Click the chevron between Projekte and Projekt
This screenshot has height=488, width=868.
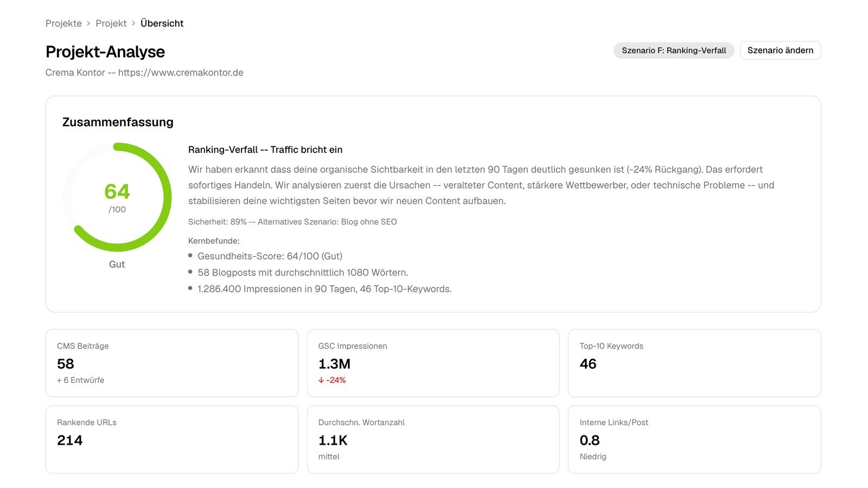point(88,23)
